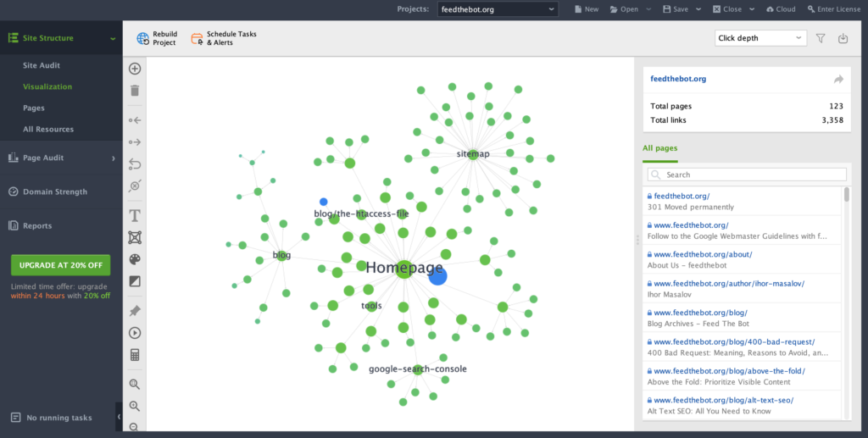868x438 pixels.
Task: Select the text label T tool
Action: (135, 215)
